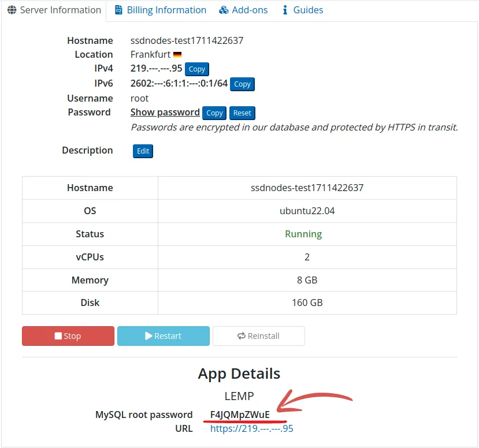The image size is (479, 448).
Task: Click the username root
Action: (x=139, y=98)
